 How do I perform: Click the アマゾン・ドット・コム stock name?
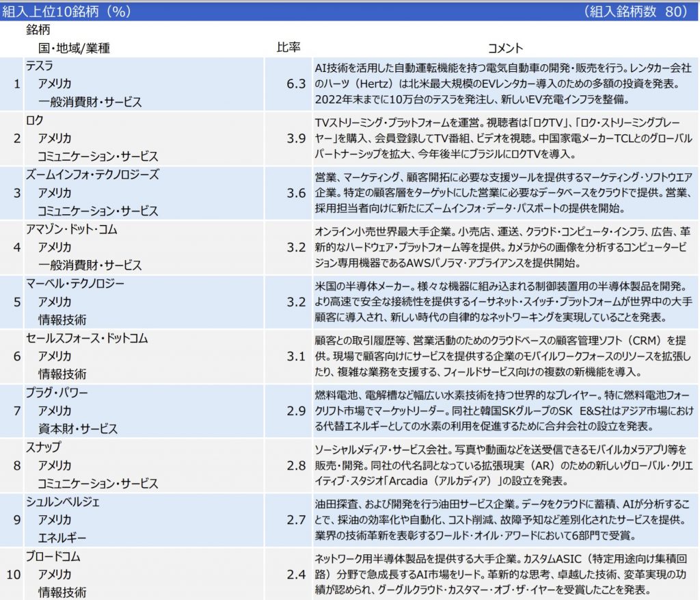[x=72, y=230]
